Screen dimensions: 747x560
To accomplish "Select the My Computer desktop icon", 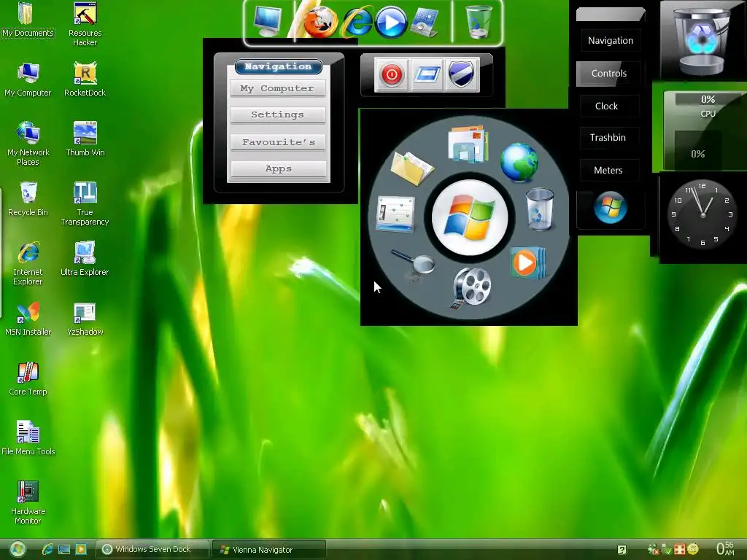I will click(28, 79).
